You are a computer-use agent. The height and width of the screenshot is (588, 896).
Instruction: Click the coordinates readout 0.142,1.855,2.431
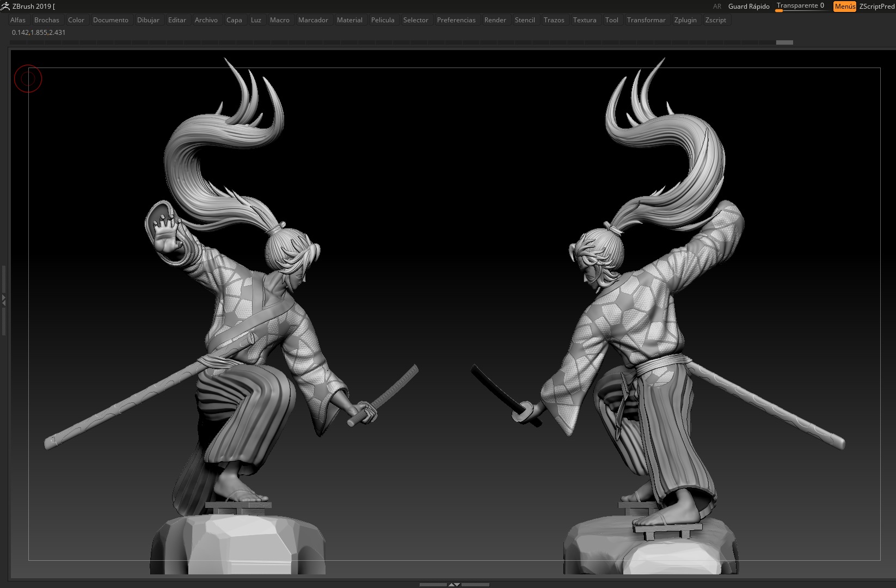pyautogui.click(x=39, y=33)
